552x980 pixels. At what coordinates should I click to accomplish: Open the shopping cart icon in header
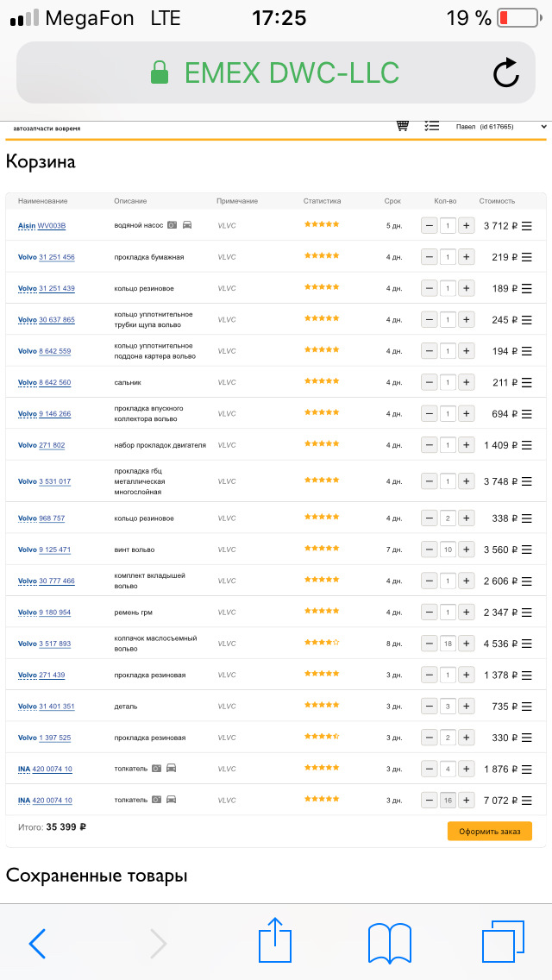tap(402, 126)
